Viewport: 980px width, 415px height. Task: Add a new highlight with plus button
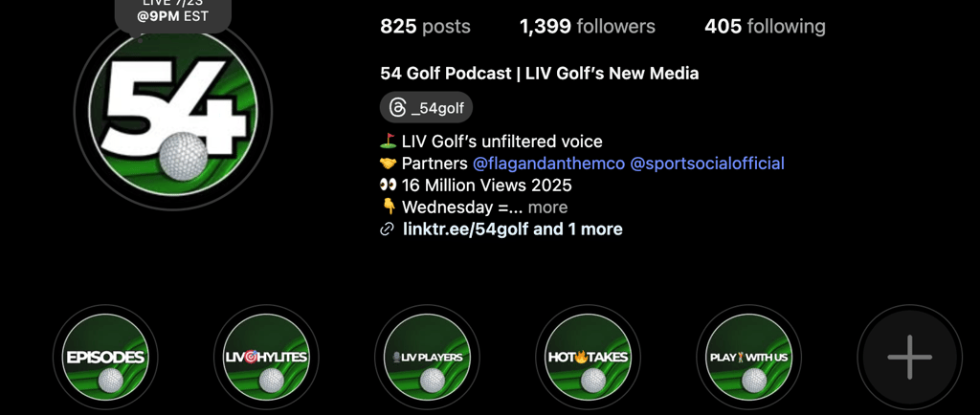pyautogui.click(x=909, y=357)
